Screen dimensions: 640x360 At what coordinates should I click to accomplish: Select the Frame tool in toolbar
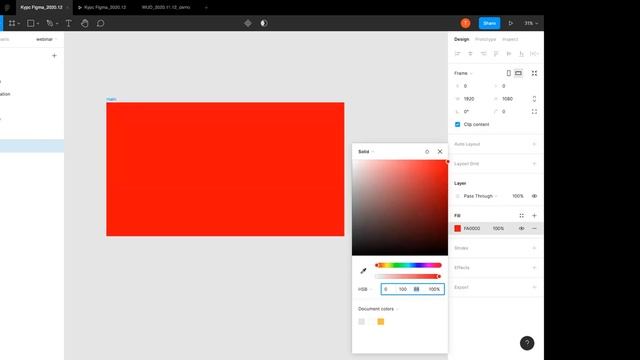(12, 23)
